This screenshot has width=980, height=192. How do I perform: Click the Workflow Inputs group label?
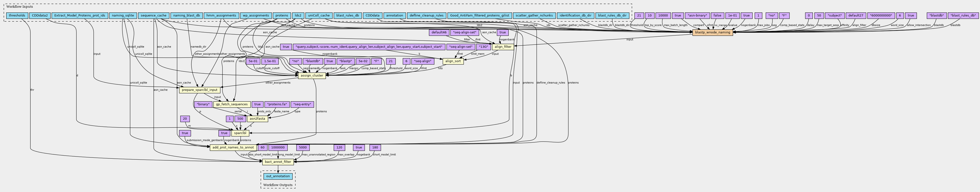pos(19,6)
